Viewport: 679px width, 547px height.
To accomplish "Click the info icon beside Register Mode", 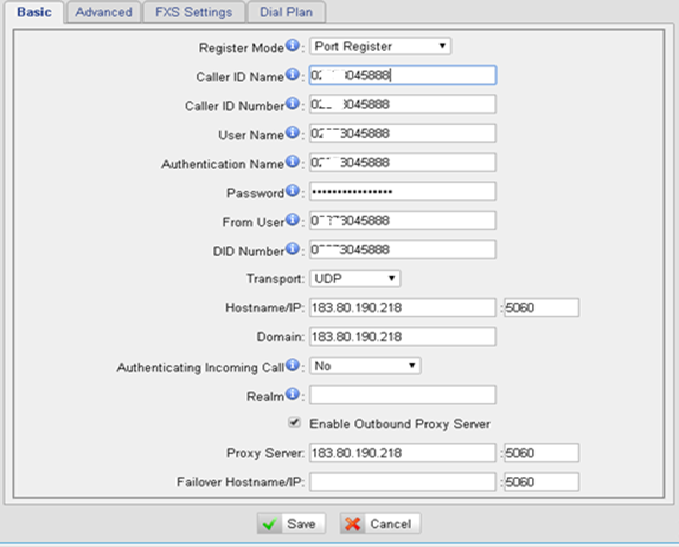I will (293, 45).
